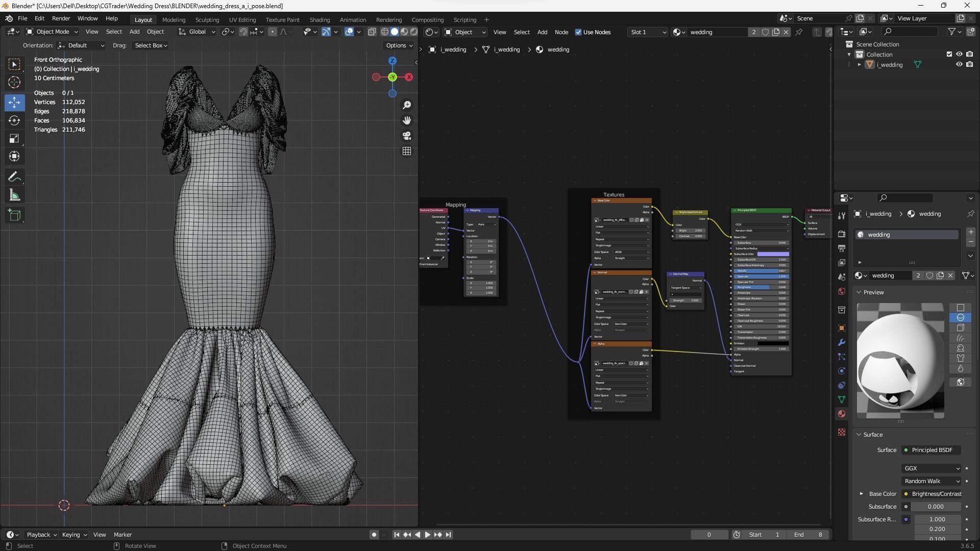The width and height of the screenshot is (980, 551).
Task: Toggle Collection exclude checkbox
Action: pos(949,54)
